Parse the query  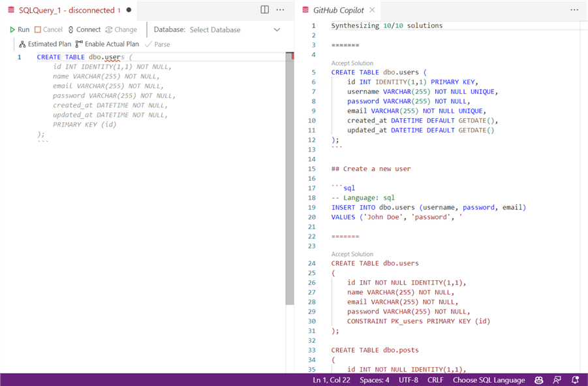point(157,44)
